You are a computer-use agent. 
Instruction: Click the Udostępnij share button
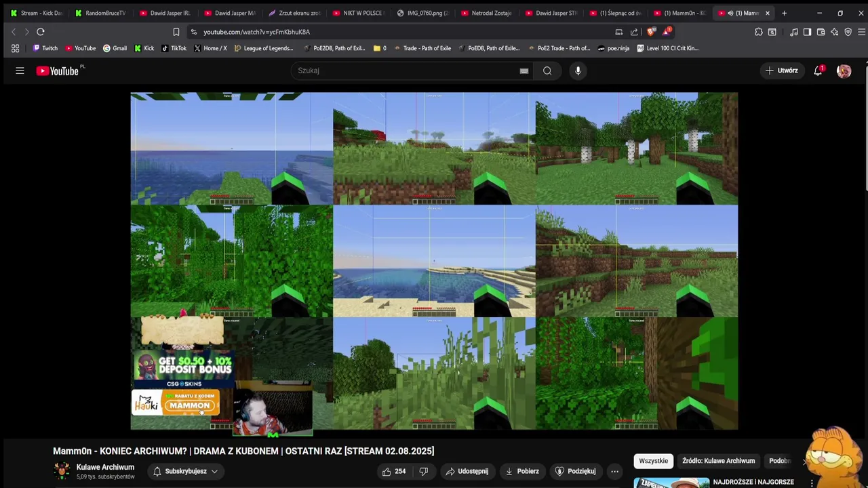tap(467, 471)
